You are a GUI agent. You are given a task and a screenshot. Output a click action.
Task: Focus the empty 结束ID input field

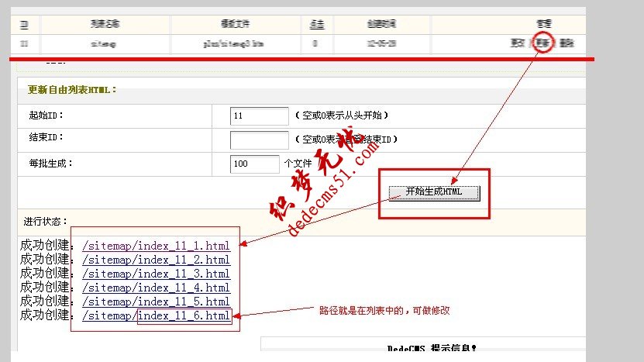pyautogui.click(x=259, y=140)
